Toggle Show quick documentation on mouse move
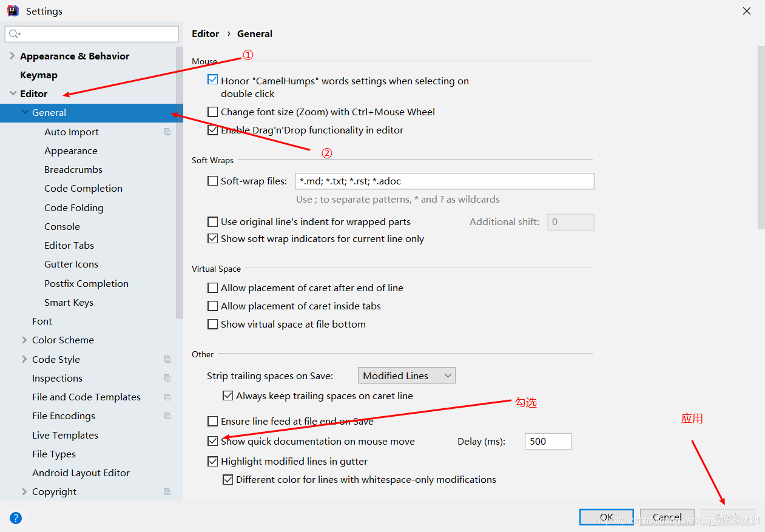 [x=212, y=441]
